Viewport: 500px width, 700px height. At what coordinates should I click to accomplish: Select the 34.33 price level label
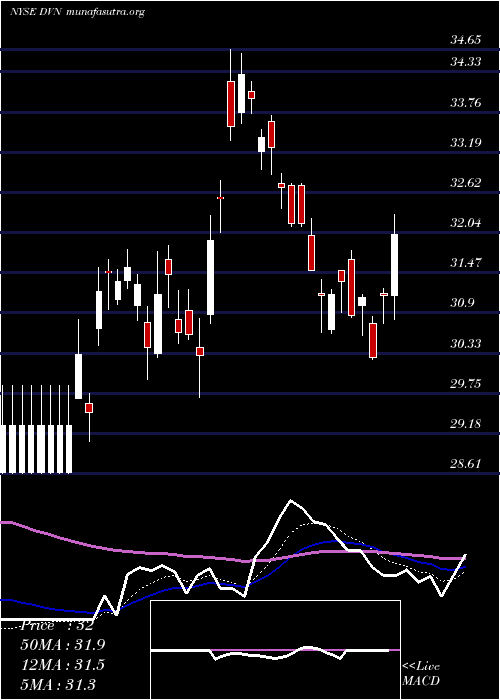(x=465, y=62)
